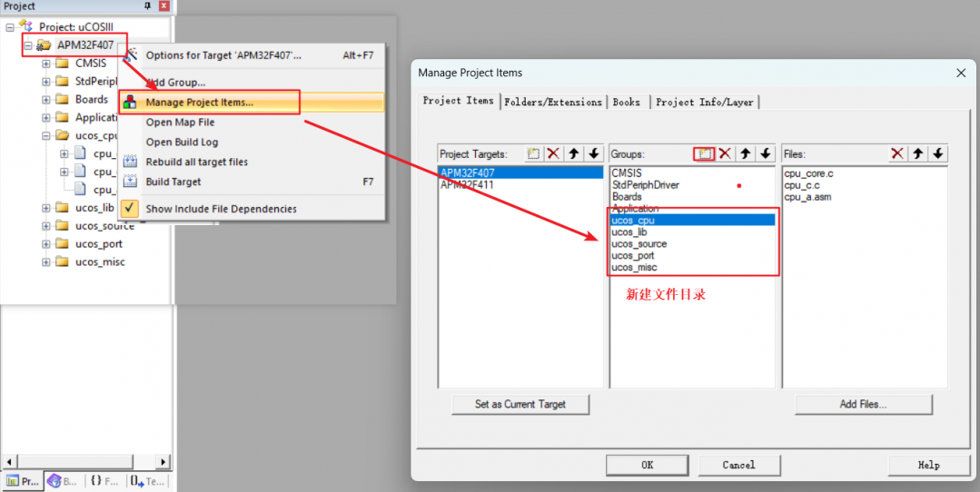
Task: Move group up arrow button
Action: (745, 153)
